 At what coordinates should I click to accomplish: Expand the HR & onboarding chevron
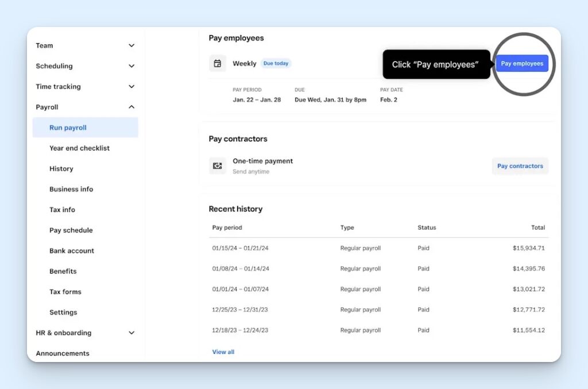[131, 333]
